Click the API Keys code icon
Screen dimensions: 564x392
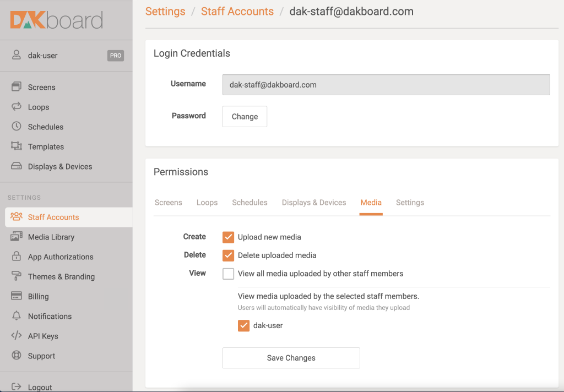point(16,335)
